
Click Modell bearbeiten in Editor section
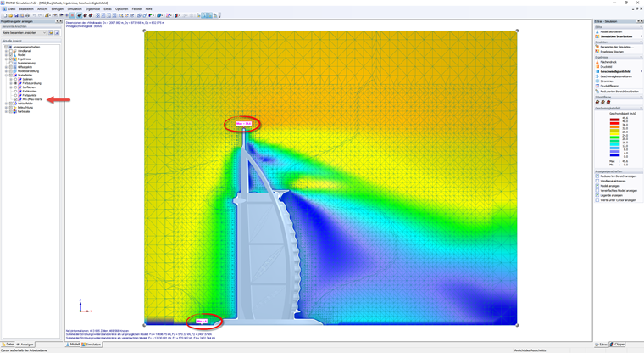[611, 31]
